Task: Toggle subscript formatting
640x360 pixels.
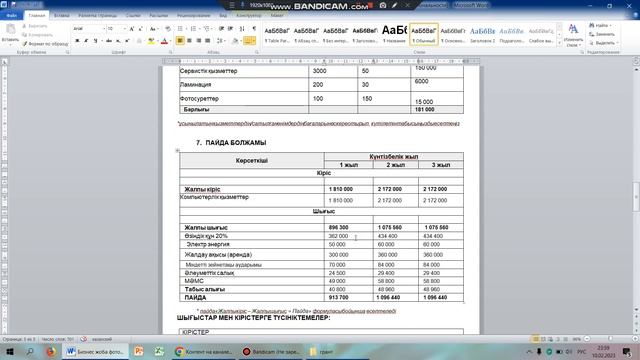Action: 118,41
